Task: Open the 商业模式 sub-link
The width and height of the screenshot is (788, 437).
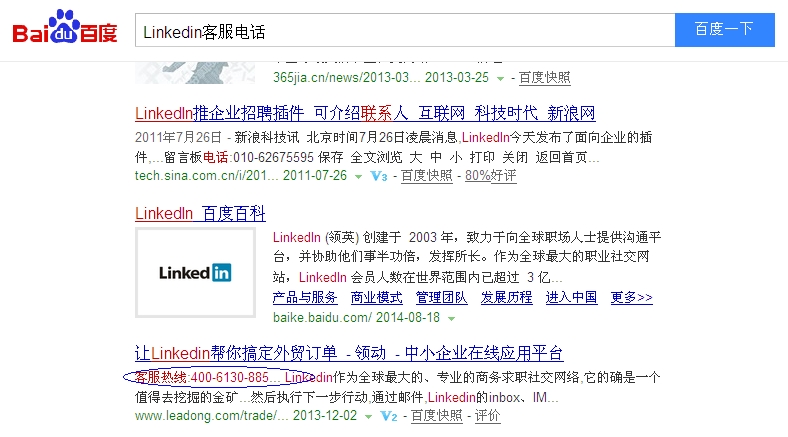Action: click(x=376, y=297)
